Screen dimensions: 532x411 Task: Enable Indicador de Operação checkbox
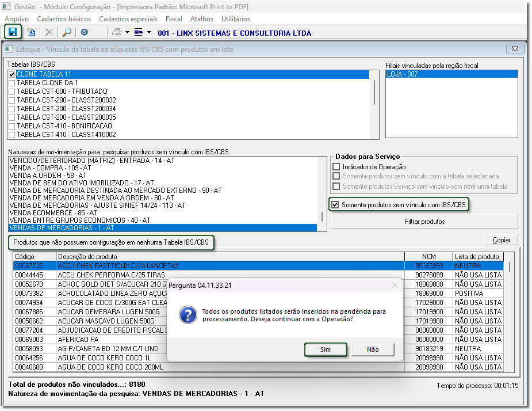336,167
